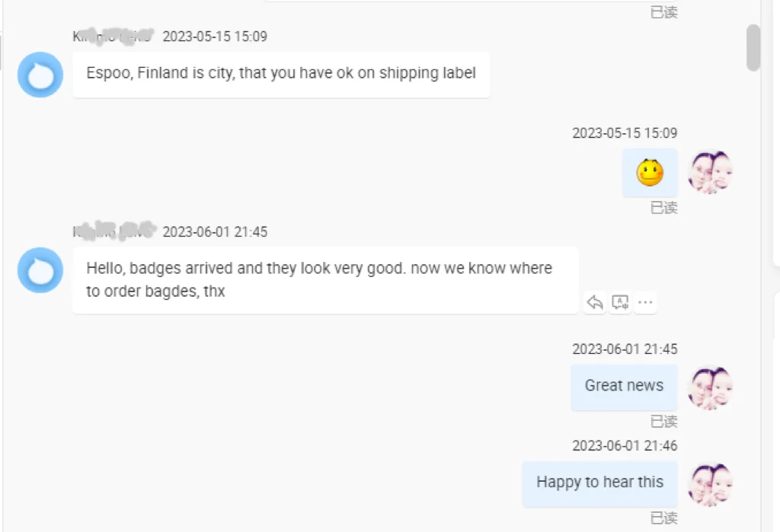Screen dimensions: 780x532
Task: Click the yellow smiley emoji message
Action: 650,173
